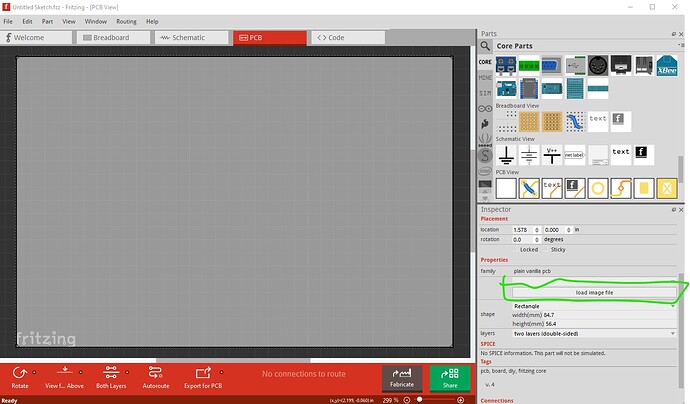Select the USB connector part
Viewport: 690px width, 404px height.
575,66
